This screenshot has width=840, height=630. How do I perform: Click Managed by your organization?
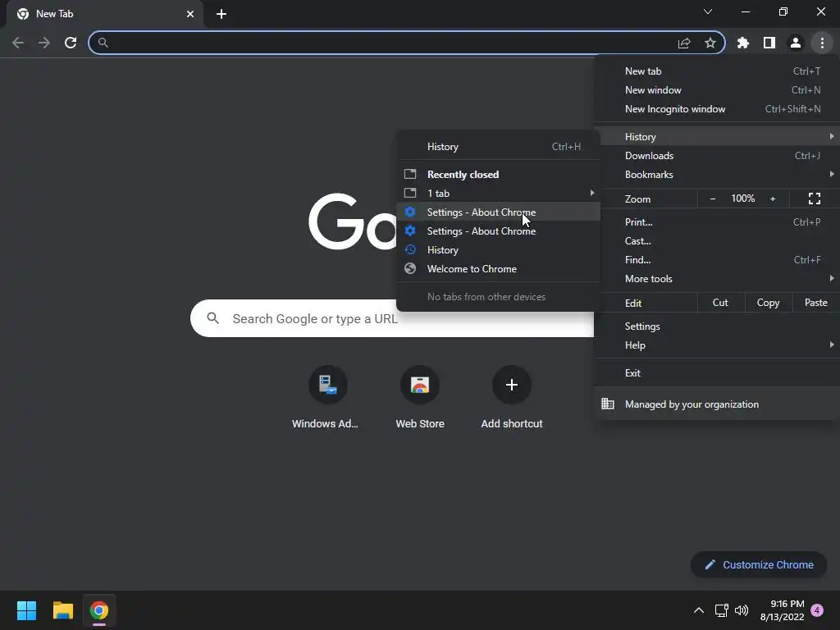(717, 404)
